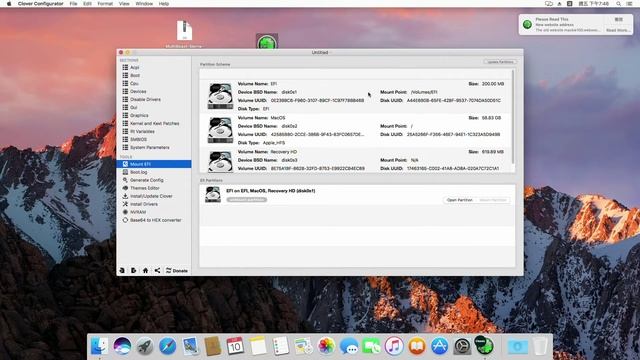Image resolution: width=640 pixels, height=360 pixels.
Task: Click the Donate button
Action: [x=177, y=271]
